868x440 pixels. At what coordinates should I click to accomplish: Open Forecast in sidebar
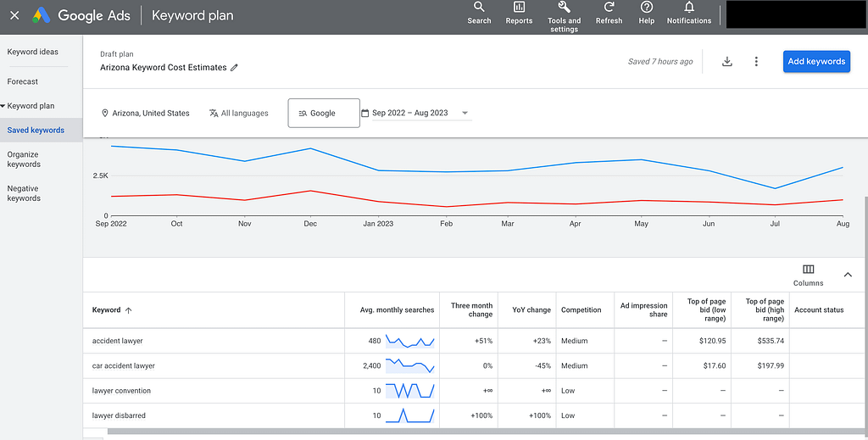point(23,81)
